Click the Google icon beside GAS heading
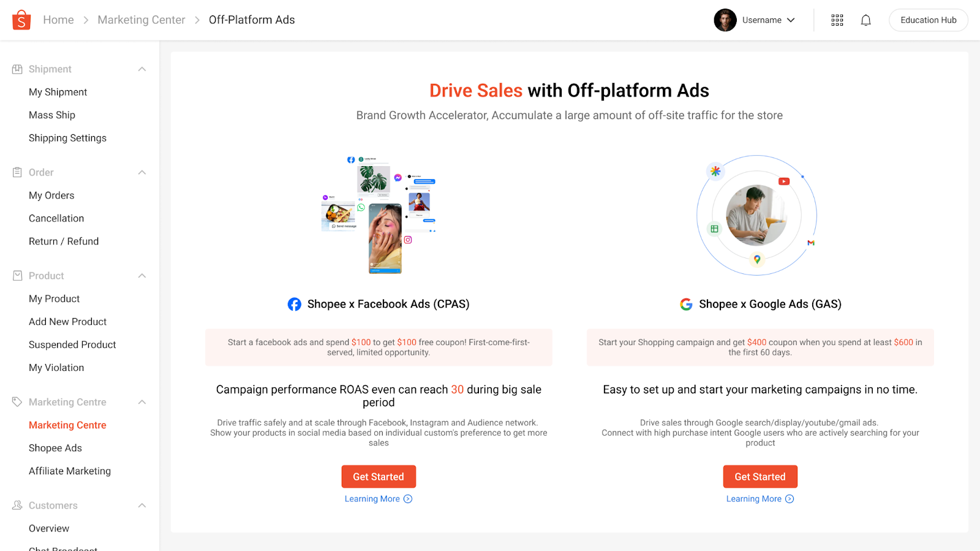Viewport: 980px width, 551px height. pyautogui.click(x=685, y=303)
